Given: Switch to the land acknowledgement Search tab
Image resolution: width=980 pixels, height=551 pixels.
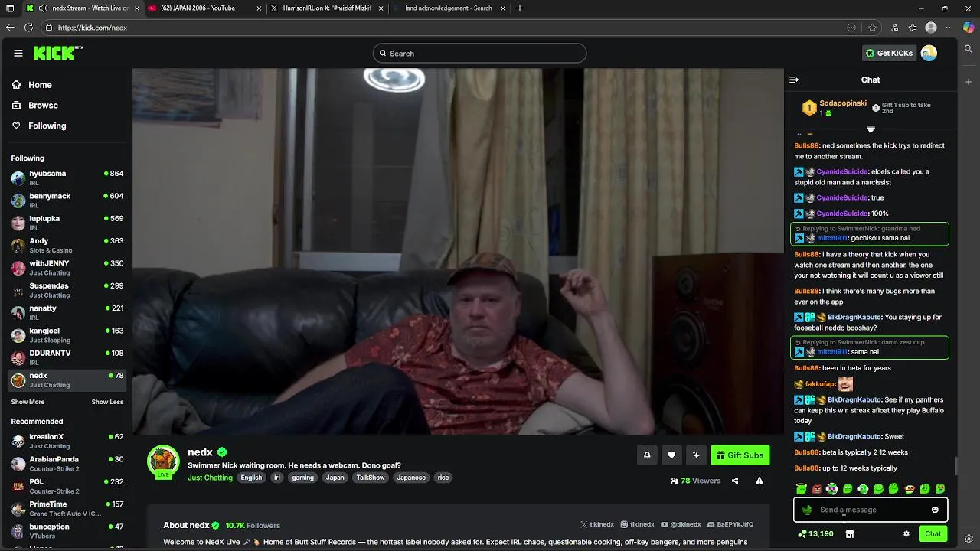Looking at the screenshot, I should pos(449,8).
